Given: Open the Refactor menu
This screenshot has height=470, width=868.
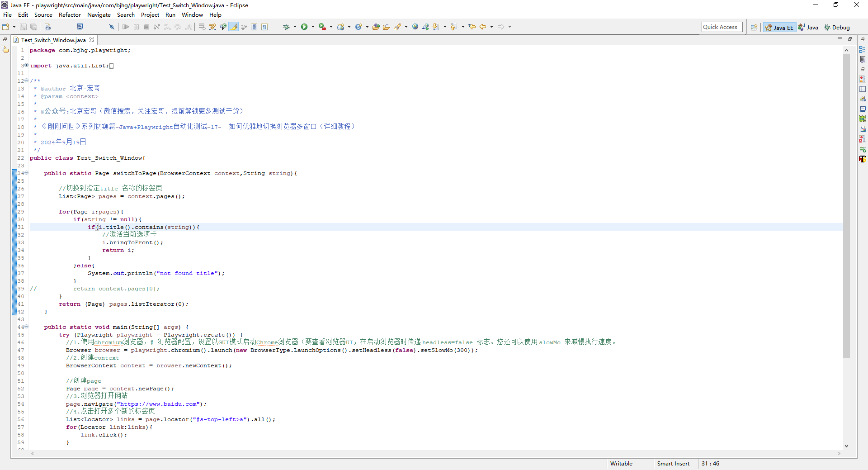Looking at the screenshot, I should (70, 14).
